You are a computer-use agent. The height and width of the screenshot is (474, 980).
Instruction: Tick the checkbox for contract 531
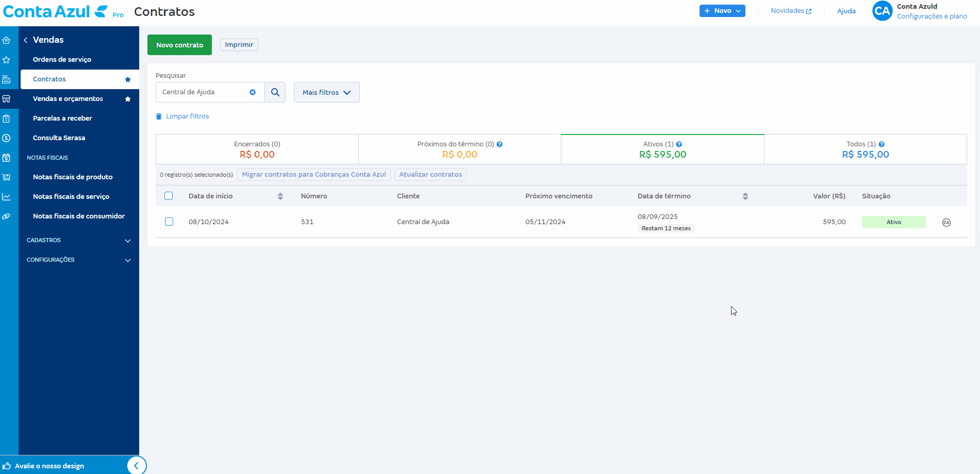click(169, 222)
